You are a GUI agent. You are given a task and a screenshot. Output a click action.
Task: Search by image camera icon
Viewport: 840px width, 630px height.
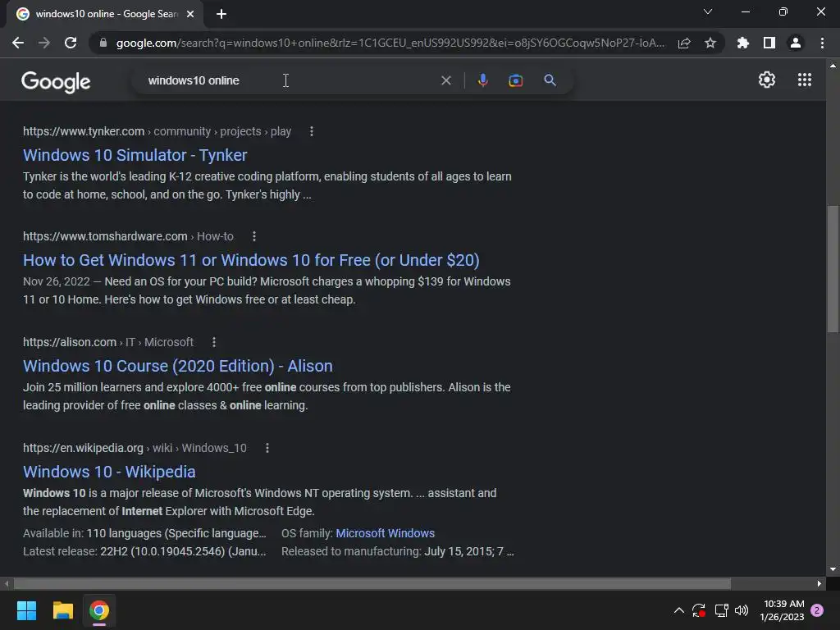[515, 80]
